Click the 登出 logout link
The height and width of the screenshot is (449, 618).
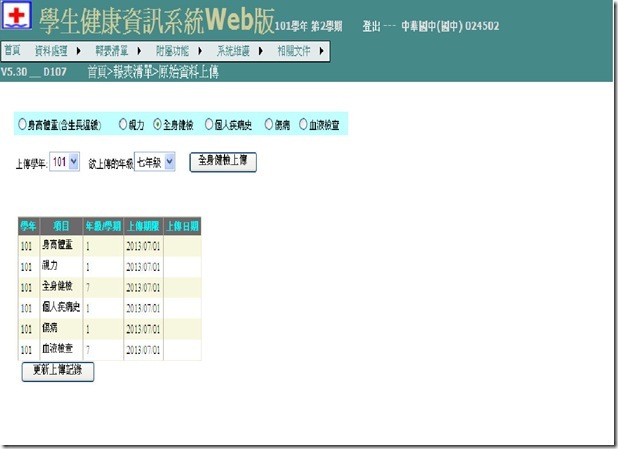[371, 26]
